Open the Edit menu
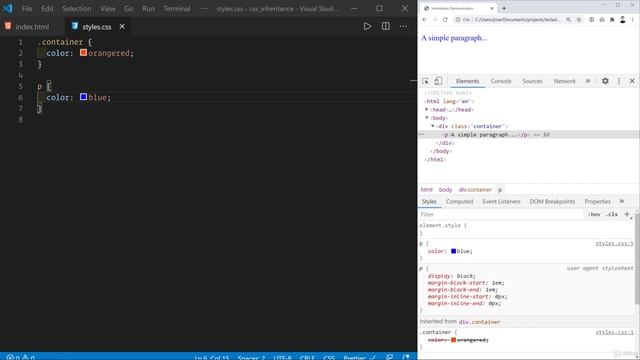The width and height of the screenshot is (640, 360). tap(47, 9)
